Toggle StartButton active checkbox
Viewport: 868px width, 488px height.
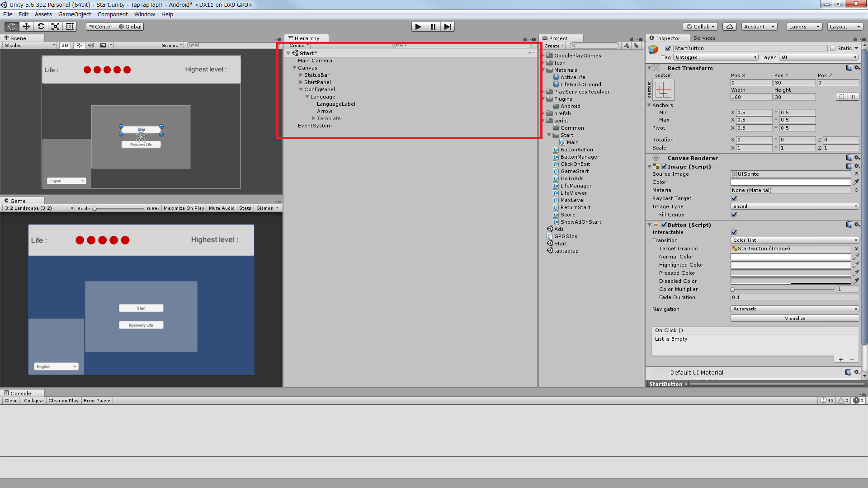[668, 48]
